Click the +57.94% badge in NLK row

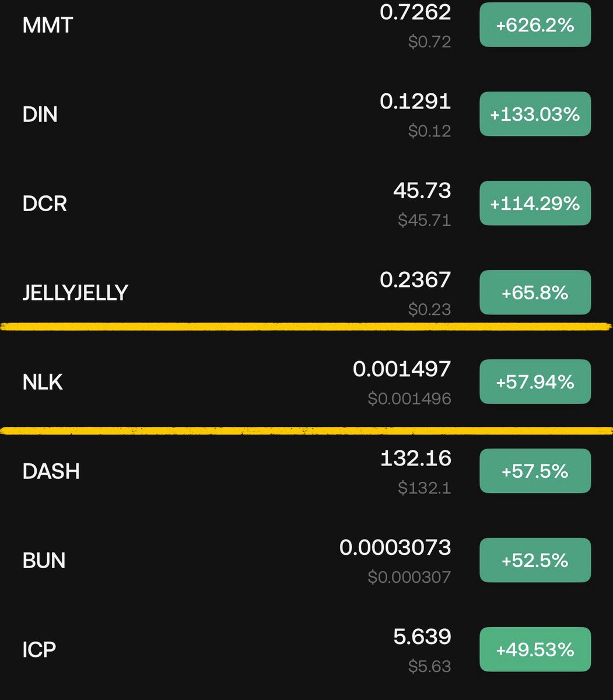click(535, 382)
